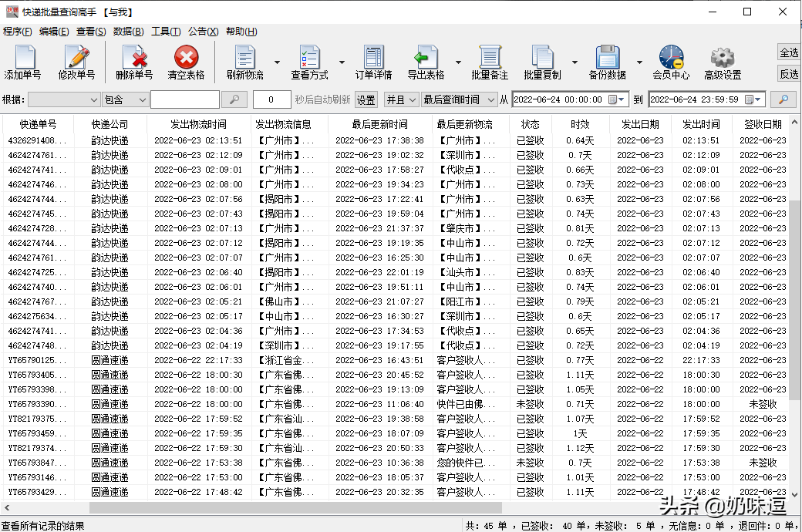Click the 设置 auto-refresh settings button
This screenshot has width=802, height=532.
[366, 99]
